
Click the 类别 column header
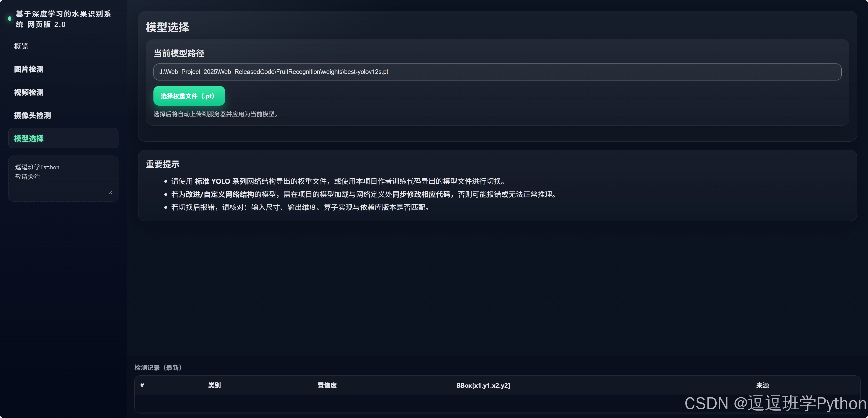(214, 385)
